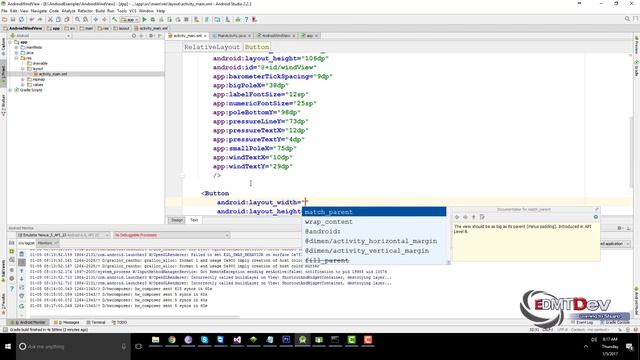Click the navigate Back arrow icon
Viewport: 640px width, 360px height.
[x=96, y=20]
